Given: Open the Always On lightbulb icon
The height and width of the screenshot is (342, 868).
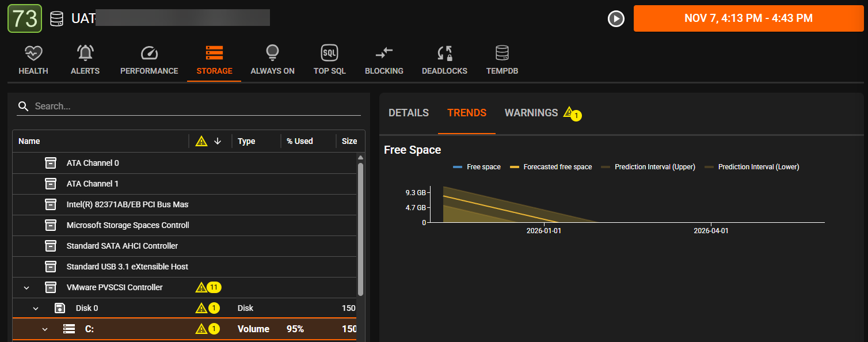Looking at the screenshot, I should pyautogui.click(x=272, y=54).
